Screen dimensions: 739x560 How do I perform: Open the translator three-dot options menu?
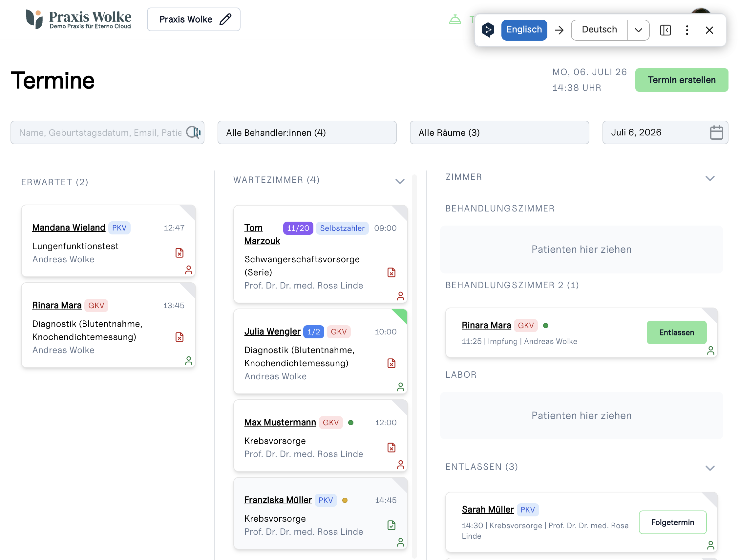tap(687, 30)
